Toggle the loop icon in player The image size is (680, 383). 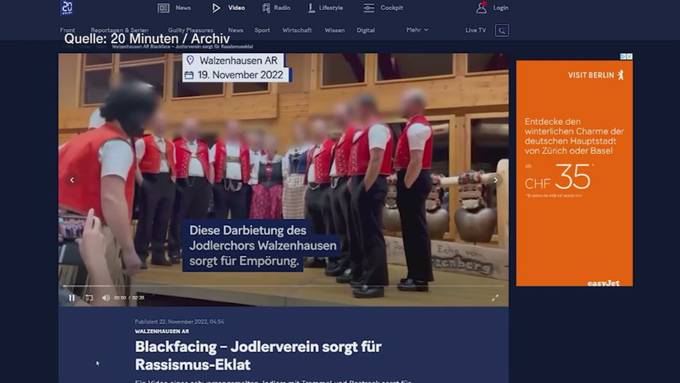pyautogui.click(x=89, y=298)
